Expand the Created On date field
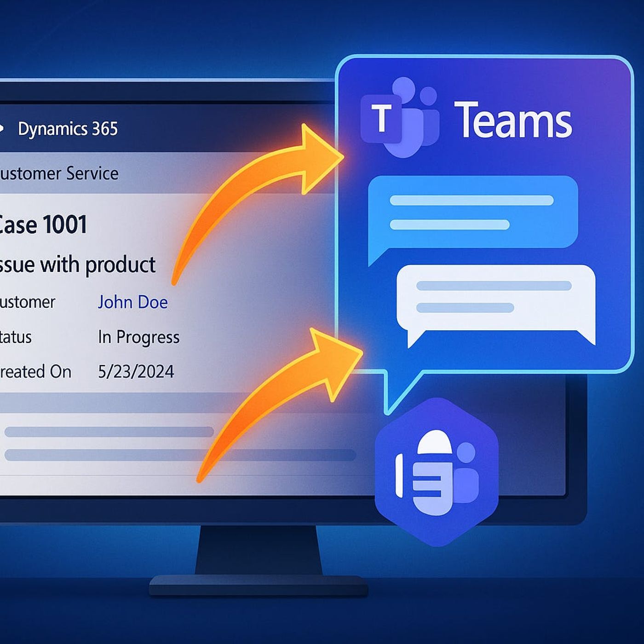 click(x=34, y=371)
